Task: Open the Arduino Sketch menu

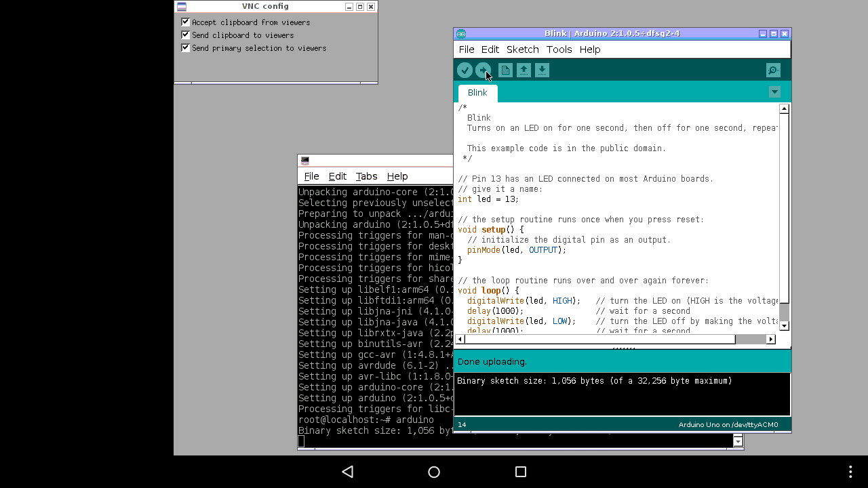Action: [x=523, y=49]
